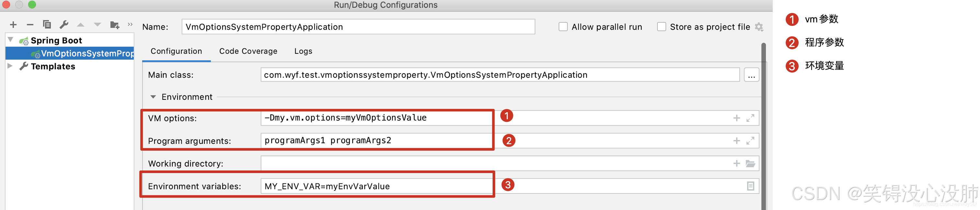980x210 pixels.
Task: Enable Allow parallel run checkbox
Action: coord(563,27)
